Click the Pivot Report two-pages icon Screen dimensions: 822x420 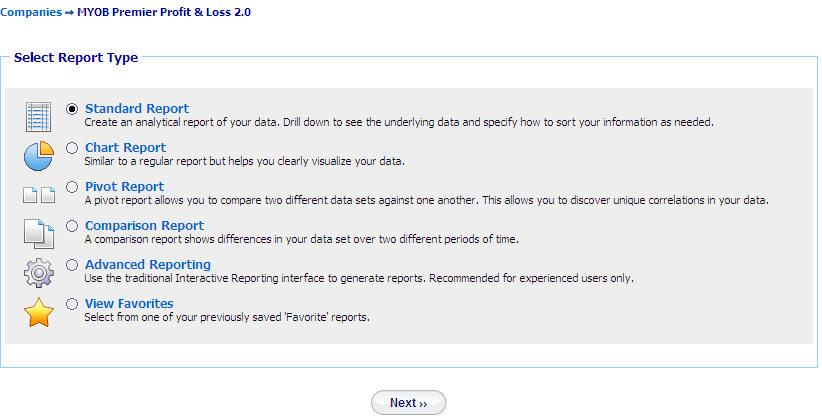pyautogui.click(x=39, y=195)
